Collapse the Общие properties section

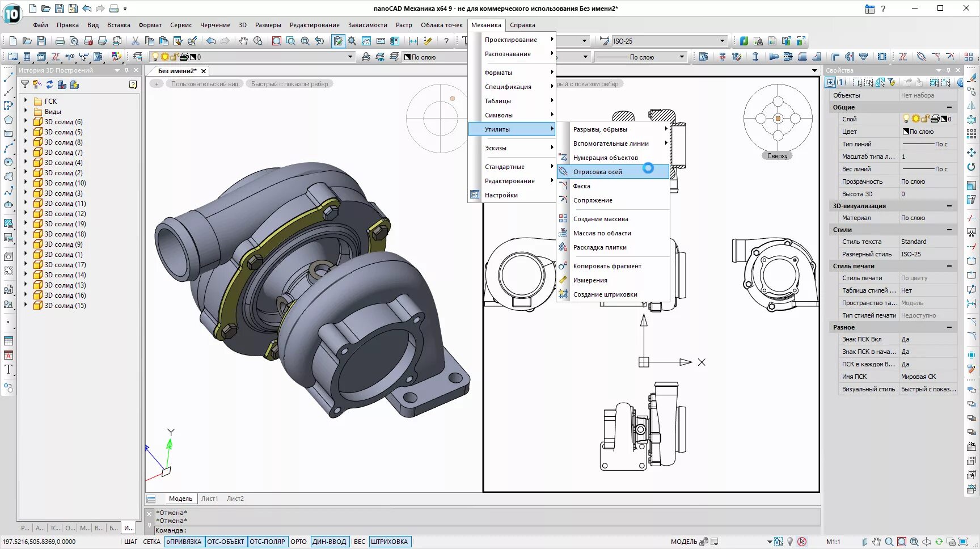[x=949, y=107]
